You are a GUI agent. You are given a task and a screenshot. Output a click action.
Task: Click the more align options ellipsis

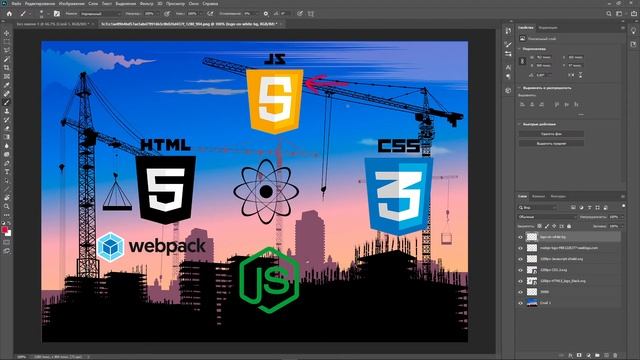581,115
